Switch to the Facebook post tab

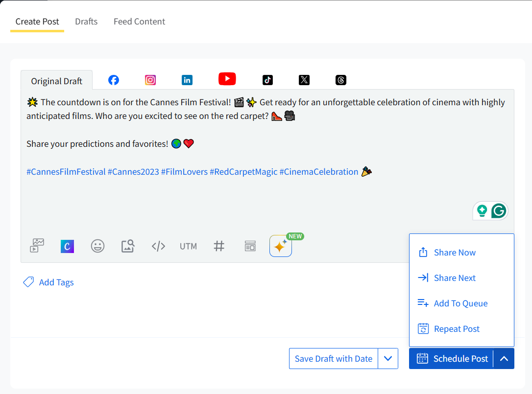point(114,80)
